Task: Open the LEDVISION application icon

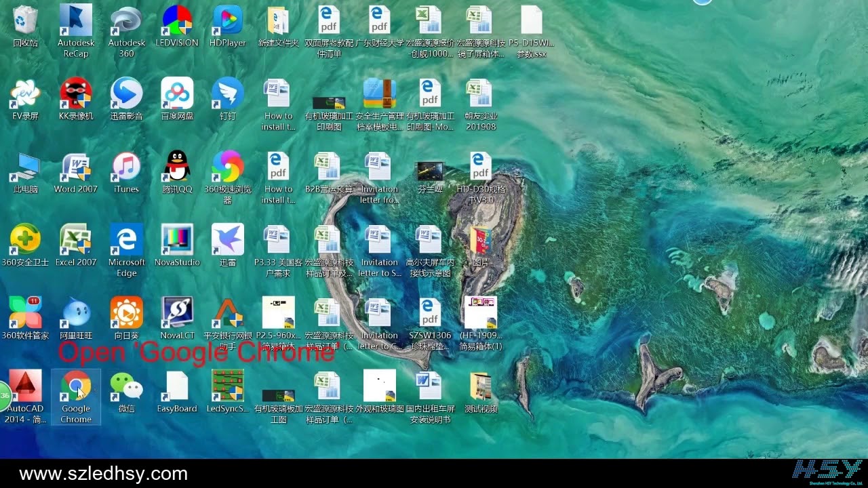Action: click(177, 27)
